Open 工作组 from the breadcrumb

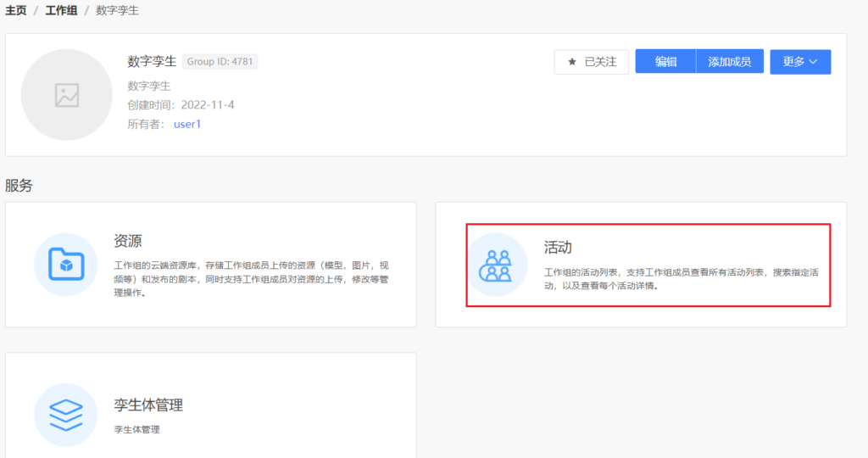click(61, 11)
